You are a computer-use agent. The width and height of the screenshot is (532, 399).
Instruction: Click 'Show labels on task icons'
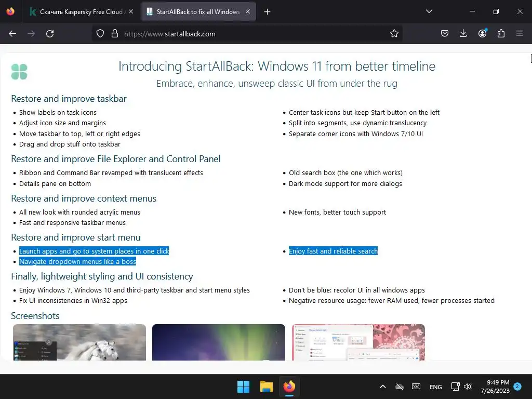[58, 112]
